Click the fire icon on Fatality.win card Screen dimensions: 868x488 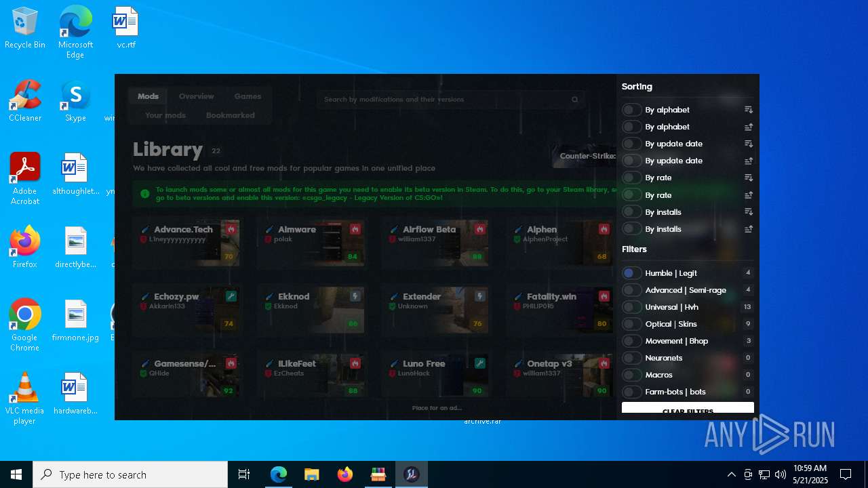pos(604,297)
